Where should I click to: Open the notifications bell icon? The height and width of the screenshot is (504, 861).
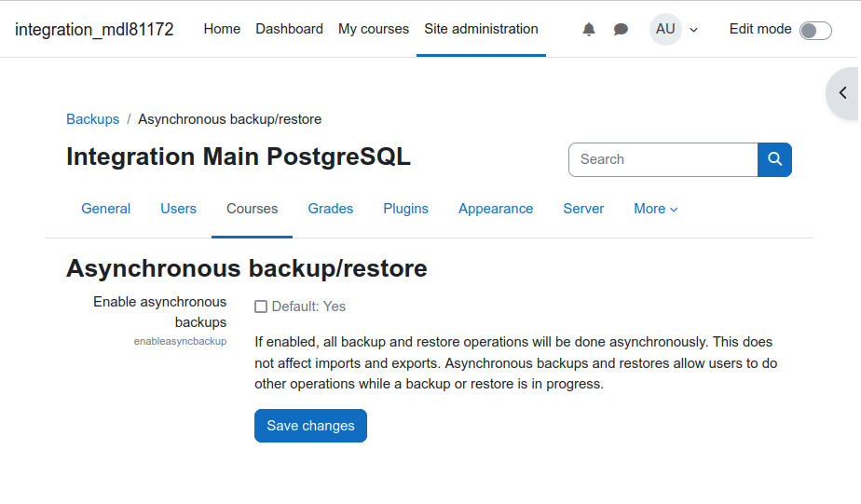(589, 29)
